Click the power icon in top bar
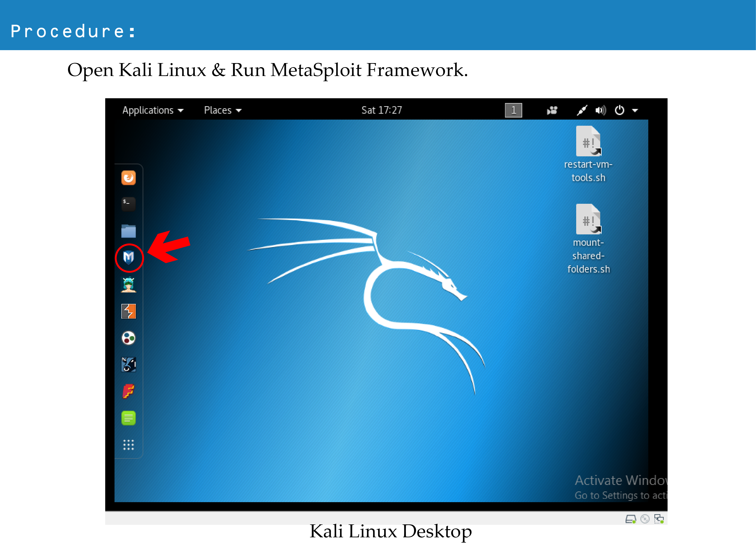756x543 pixels. (x=619, y=111)
